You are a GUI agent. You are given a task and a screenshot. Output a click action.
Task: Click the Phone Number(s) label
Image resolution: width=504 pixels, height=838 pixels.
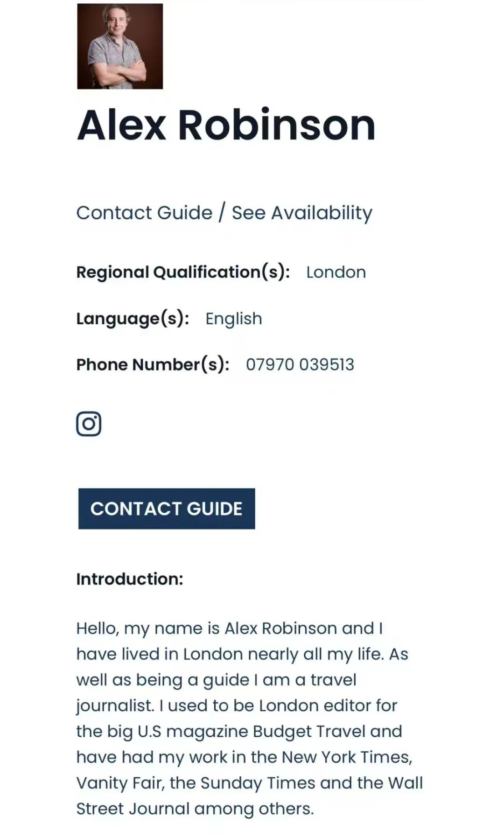[153, 364]
